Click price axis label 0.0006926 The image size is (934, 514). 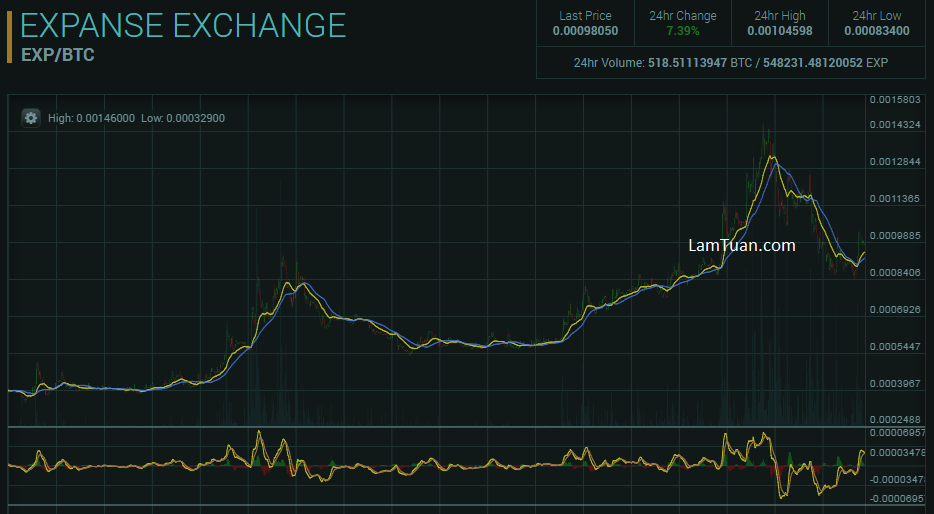pos(895,309)
